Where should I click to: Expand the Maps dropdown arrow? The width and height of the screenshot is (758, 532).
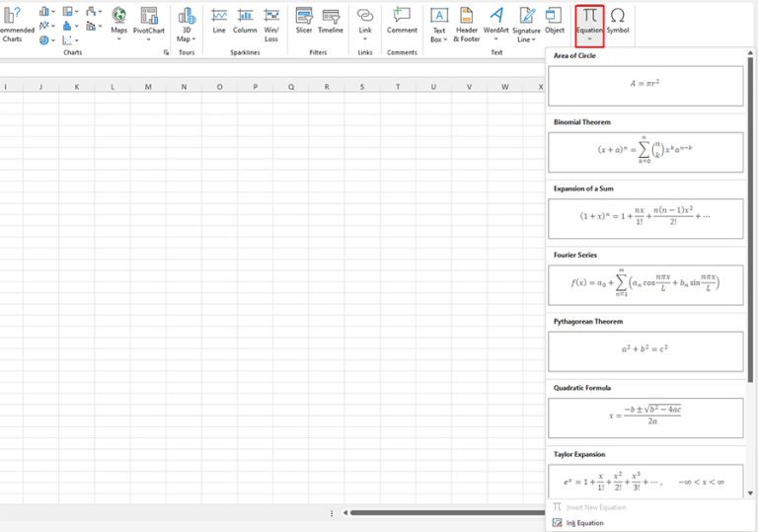click(x=118, y=39)
